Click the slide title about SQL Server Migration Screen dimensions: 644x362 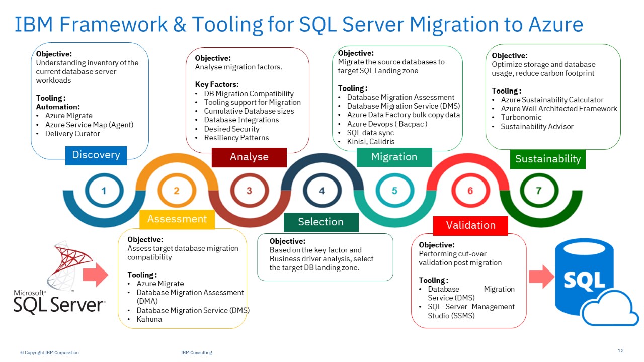click(x=299, y=24)
